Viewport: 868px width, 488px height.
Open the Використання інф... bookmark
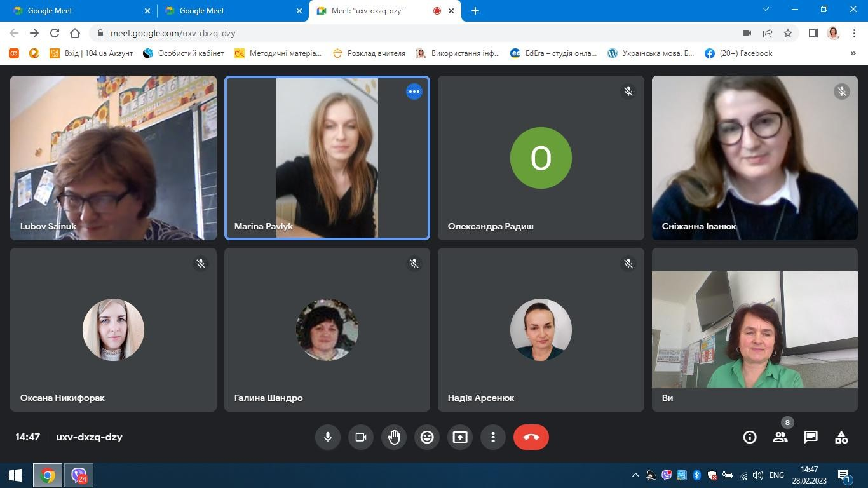tap(458, 53)
